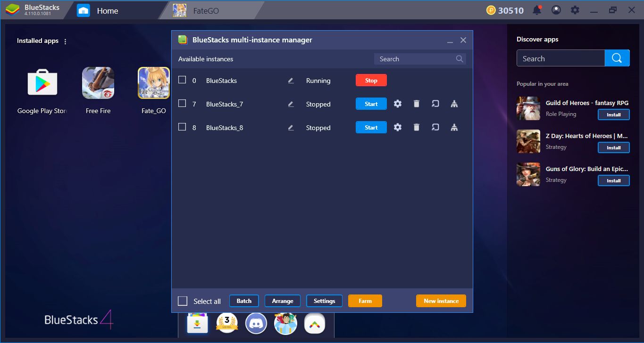Check the box for BlueStacks_7

pos(182,104)
